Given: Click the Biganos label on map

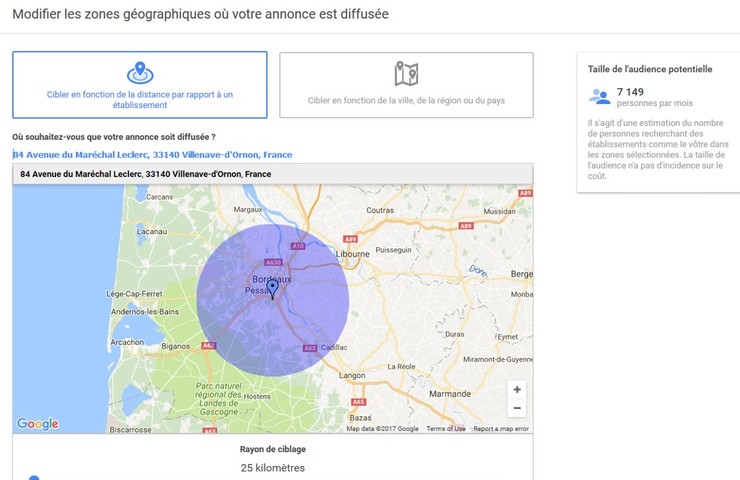Looking at the screenshot, I should (176, 346).
